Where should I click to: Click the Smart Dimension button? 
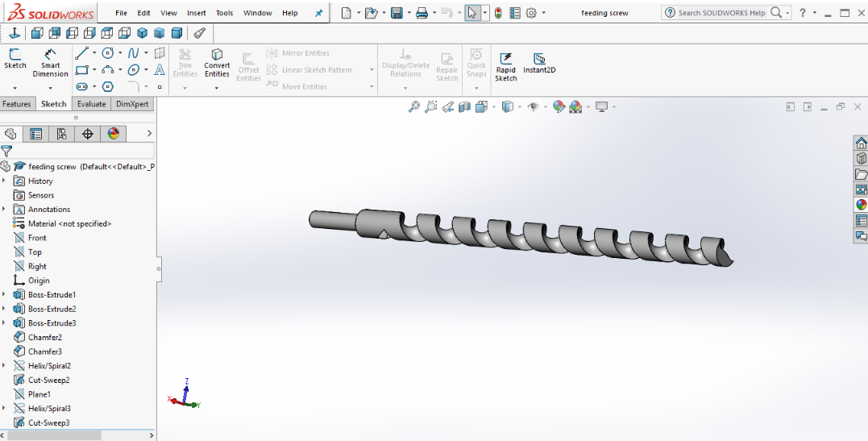pos(51,63)
